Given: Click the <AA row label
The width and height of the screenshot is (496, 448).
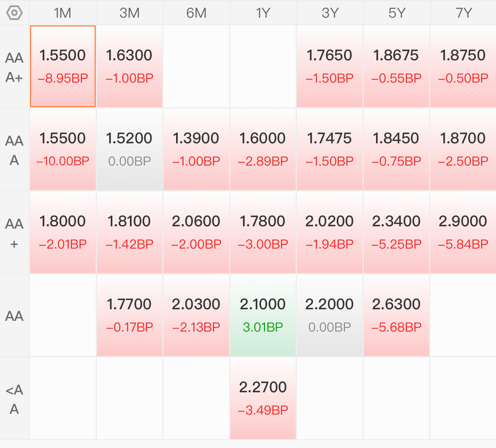Looking at the screenshot, I should click(15, 399).
